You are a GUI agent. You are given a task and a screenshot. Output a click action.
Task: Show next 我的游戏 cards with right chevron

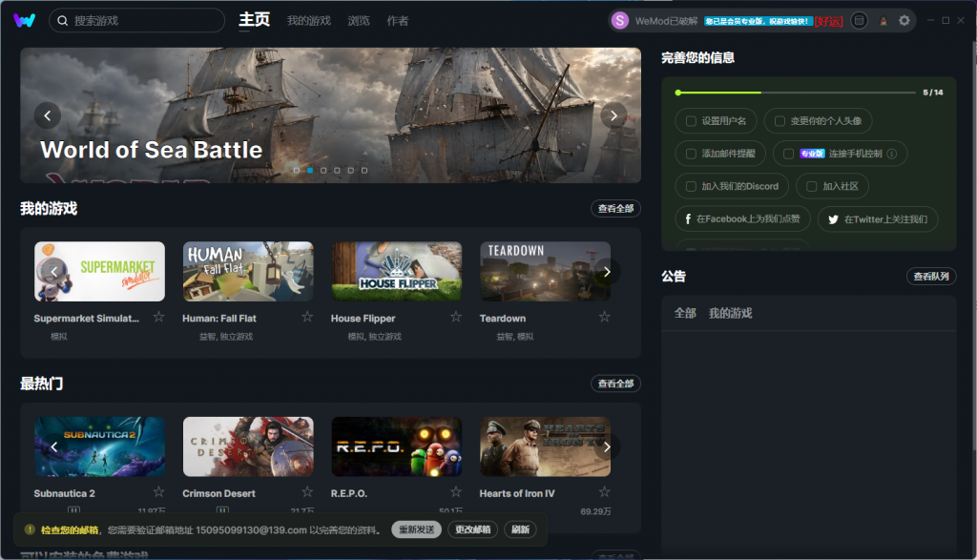[x=606, y=272]
